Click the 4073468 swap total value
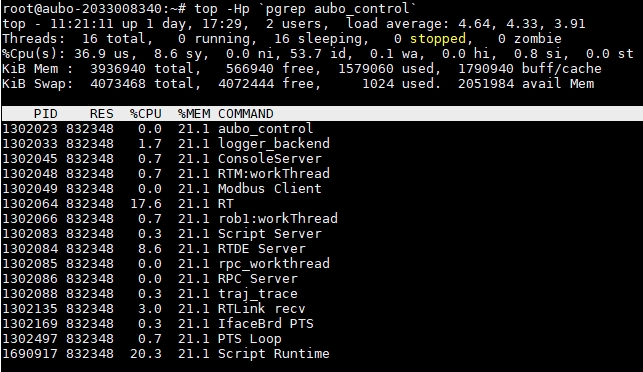 click(117, 84)
